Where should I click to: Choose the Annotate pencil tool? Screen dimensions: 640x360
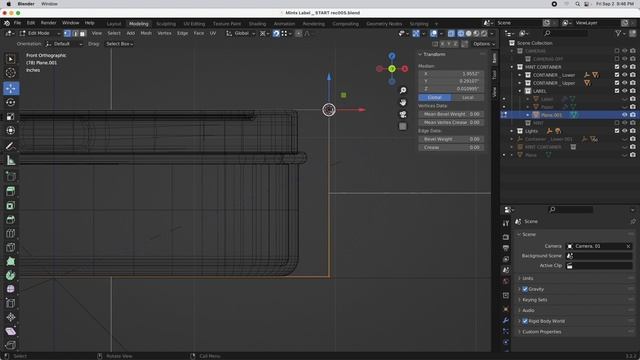point(11,146)
